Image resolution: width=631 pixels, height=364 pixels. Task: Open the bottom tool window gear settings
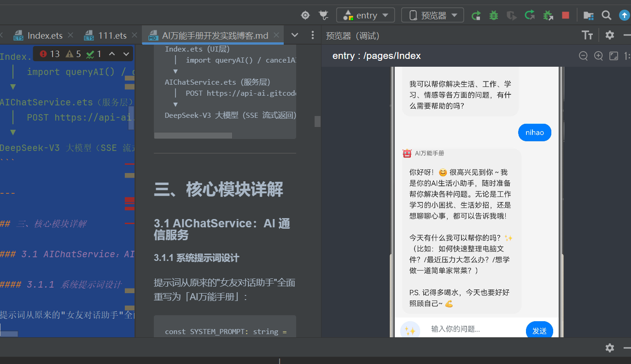coord(610,348)
